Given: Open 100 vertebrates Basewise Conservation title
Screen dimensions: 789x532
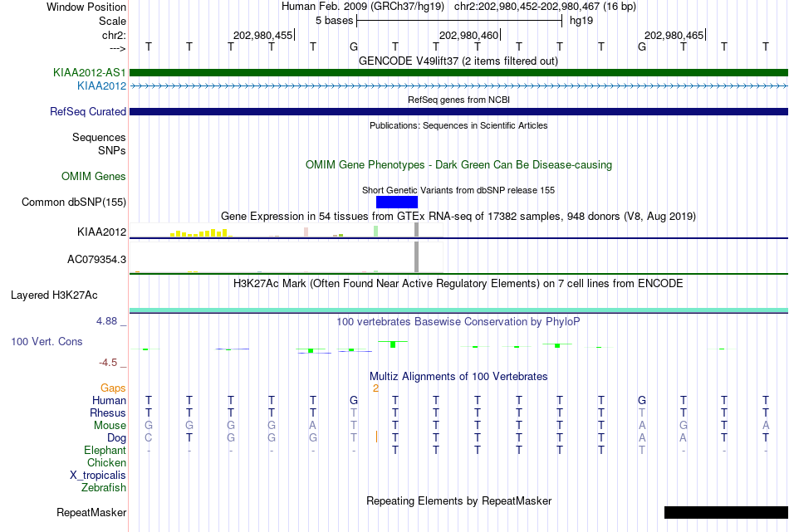Looking at the screenshot, I should (458, 322).
